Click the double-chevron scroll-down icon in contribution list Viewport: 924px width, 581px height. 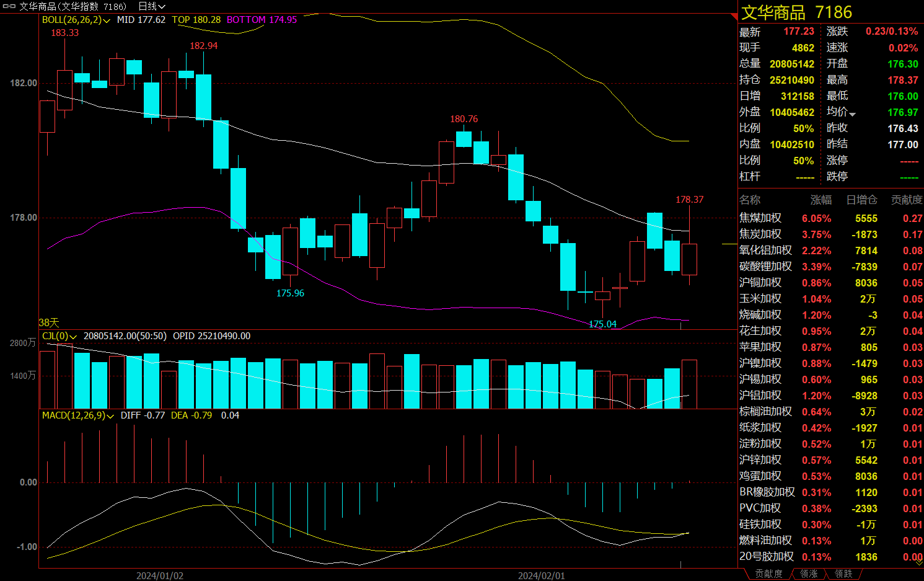918,561
